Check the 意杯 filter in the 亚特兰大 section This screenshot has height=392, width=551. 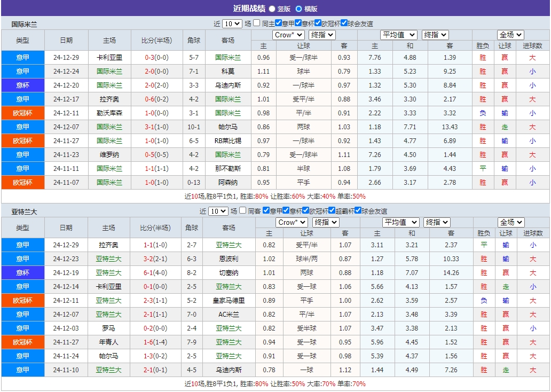click(x=286, y=211)
